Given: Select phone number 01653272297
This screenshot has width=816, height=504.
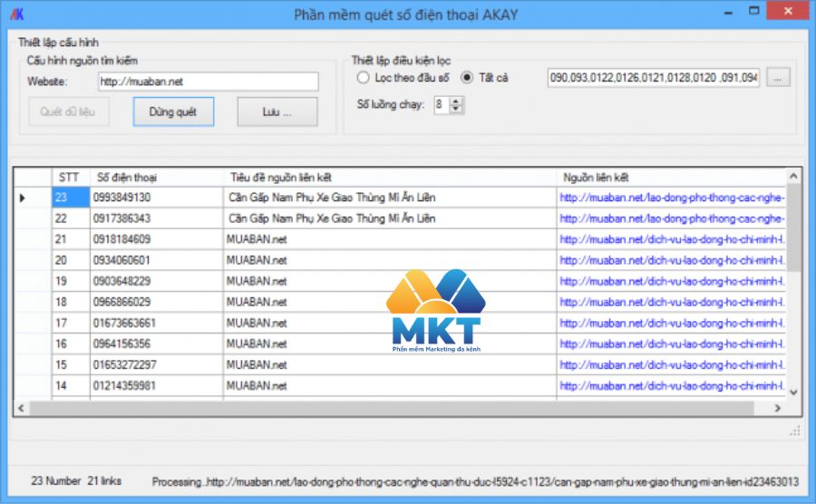Looking at the screenshot, I should click(x=157, y=364).
